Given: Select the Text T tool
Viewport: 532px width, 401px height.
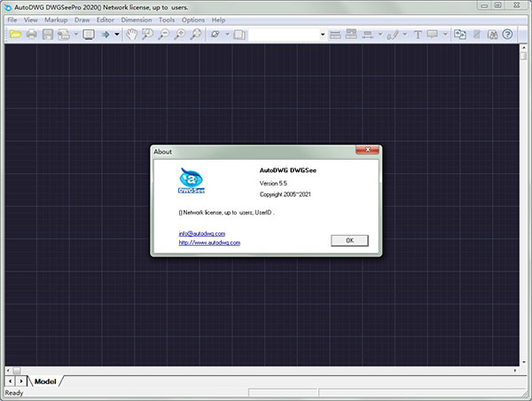Looking at the screenshot, I should pyautogui.click(x=418, y=35).
